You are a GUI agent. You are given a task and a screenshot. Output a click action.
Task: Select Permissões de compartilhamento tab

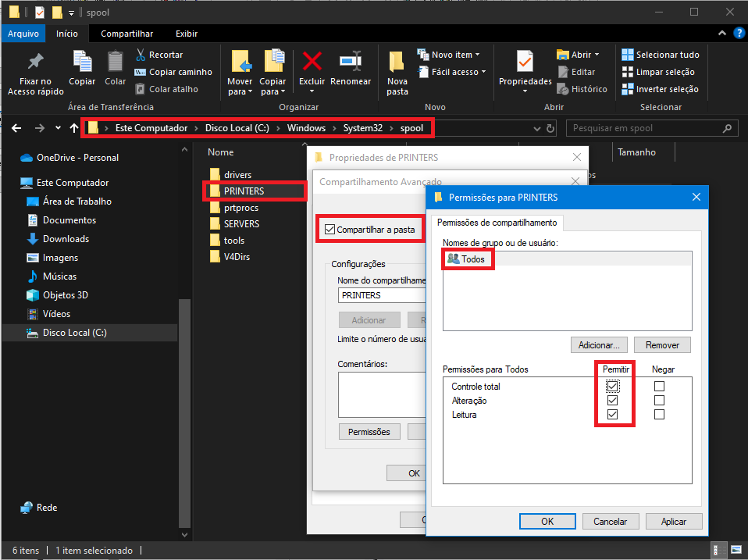tap(497, 223)
